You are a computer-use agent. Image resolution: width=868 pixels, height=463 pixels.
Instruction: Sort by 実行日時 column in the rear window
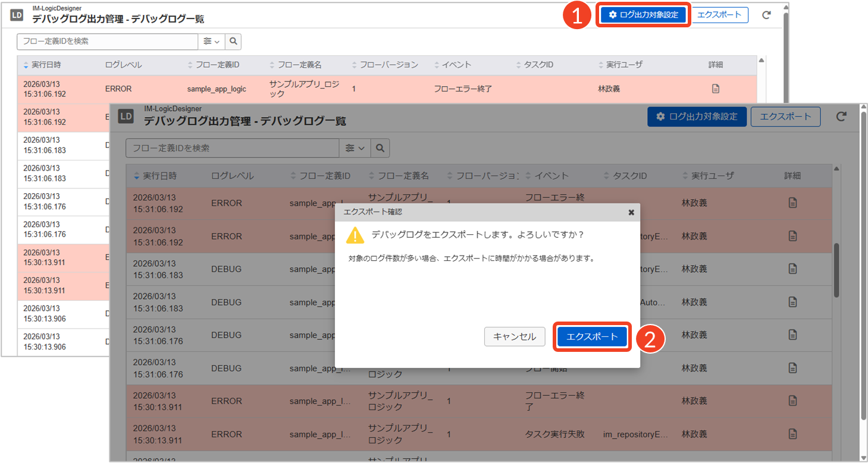tap(42, 64)
